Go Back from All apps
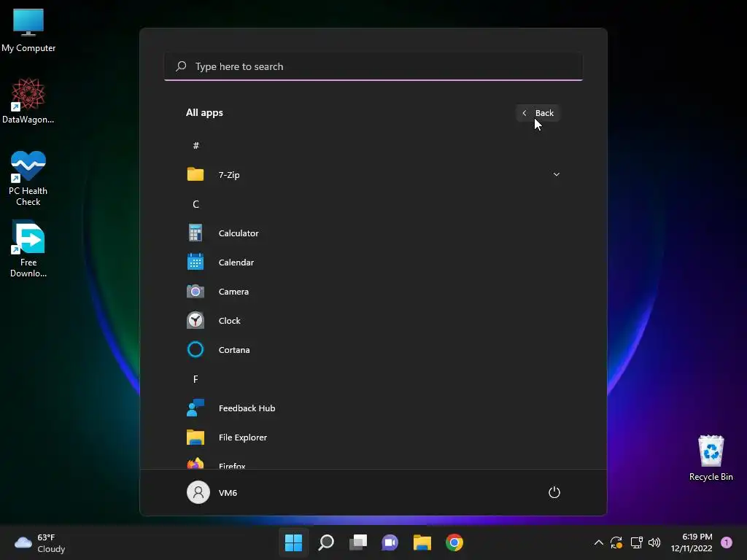The image size is (747, 560). coord(538,113)
